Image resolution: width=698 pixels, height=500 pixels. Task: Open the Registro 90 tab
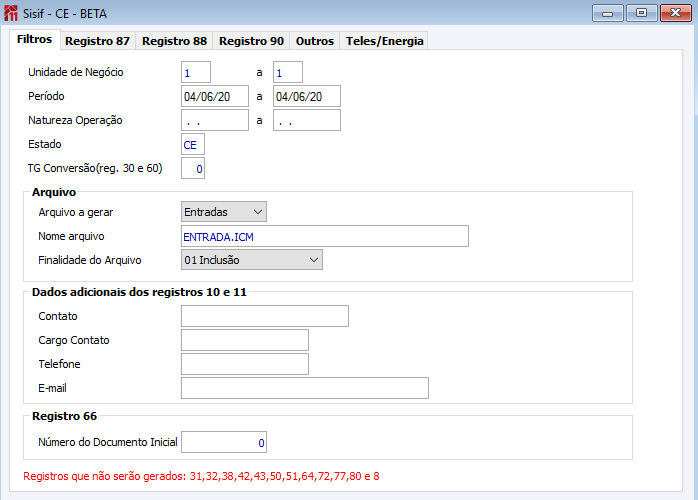click(x=251, y=41)
